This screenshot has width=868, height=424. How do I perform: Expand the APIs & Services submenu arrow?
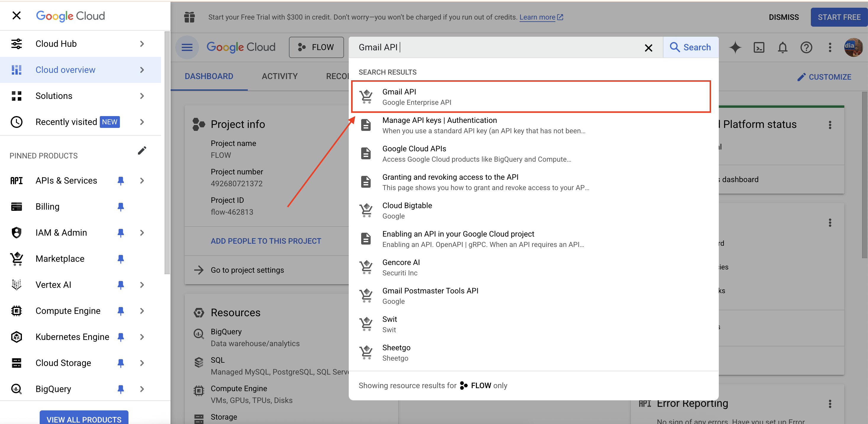point(142,181)
